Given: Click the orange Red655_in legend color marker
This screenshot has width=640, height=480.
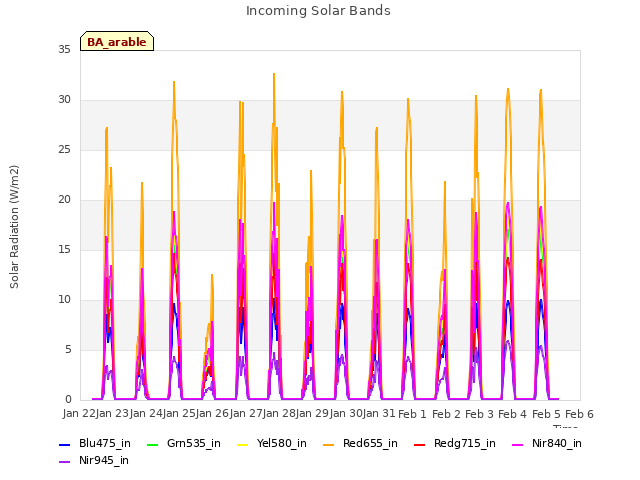Looking at the screenshot, I should point(329,444).
